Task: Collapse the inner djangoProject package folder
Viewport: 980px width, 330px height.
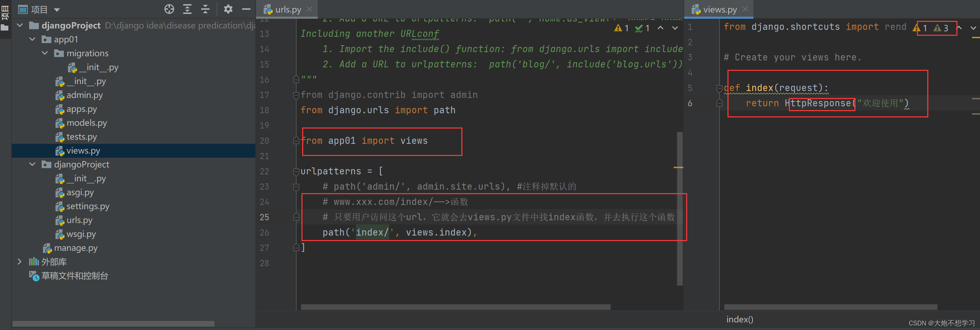Action: [x=33, y=164]
